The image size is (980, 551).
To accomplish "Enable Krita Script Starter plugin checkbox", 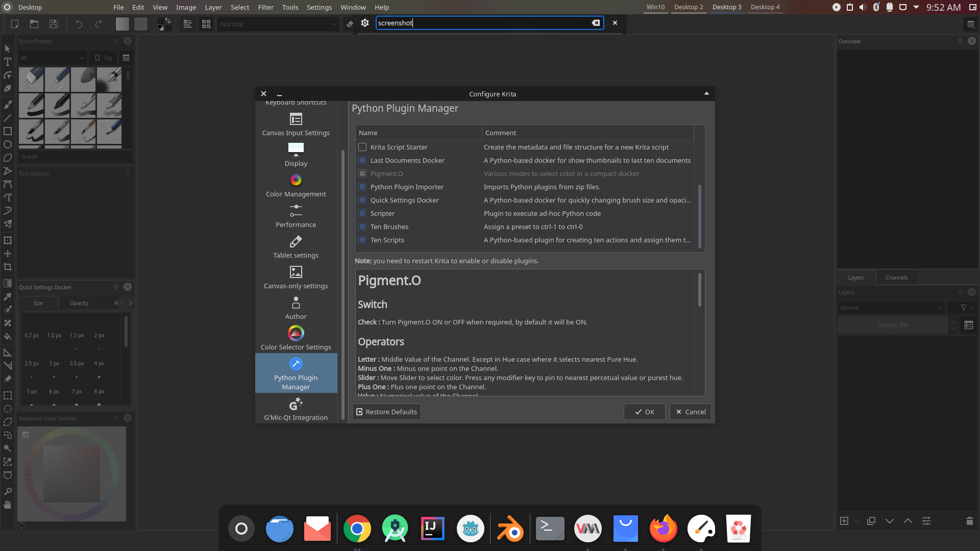I will pyautogui.click(x=362, y=147).
